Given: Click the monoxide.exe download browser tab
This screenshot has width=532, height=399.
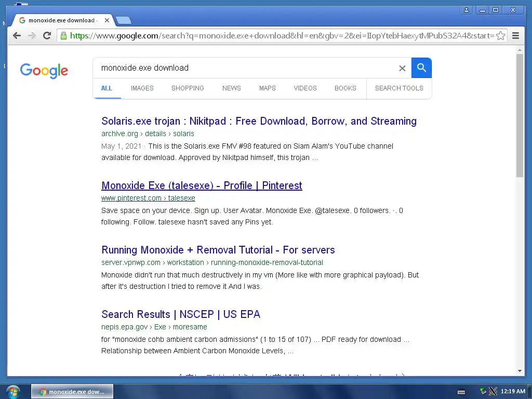Looking at the screenshot, I should pyautogui.click(x=63, y=20).
